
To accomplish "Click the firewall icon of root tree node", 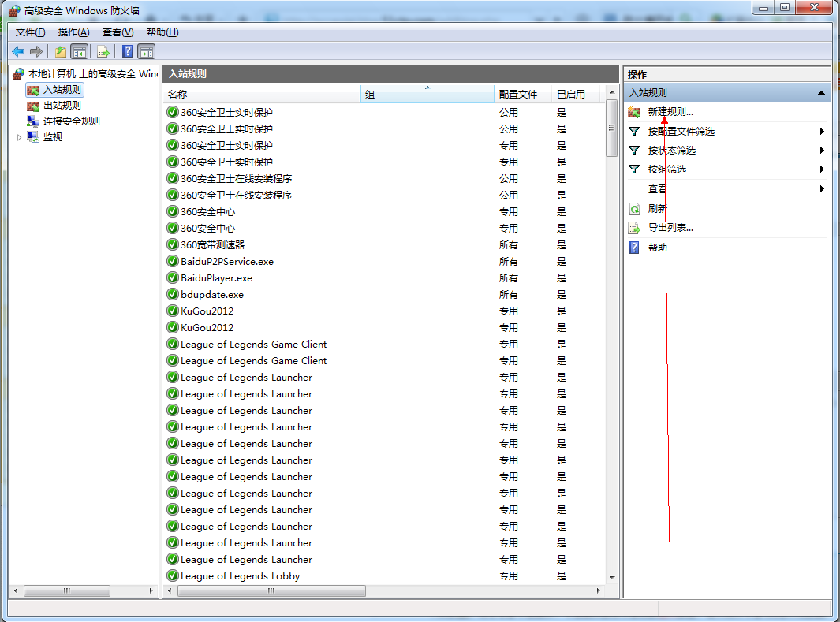I will point(19,74).
